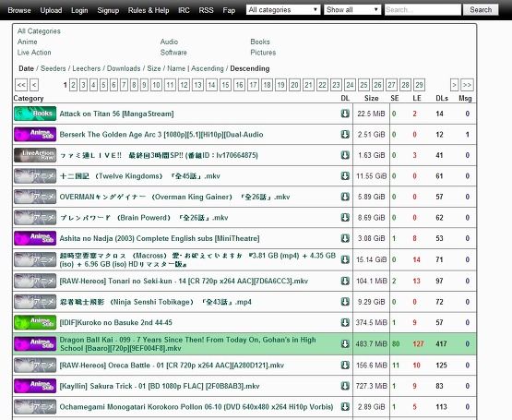The width and height of the screenshot is (512, 420).
Task: Open the RSS feed link
Action: 206,10
